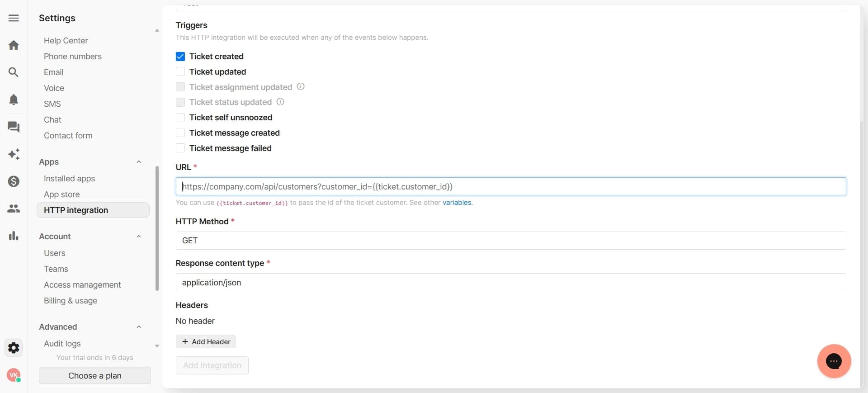Open the variables link

point(457,203)
